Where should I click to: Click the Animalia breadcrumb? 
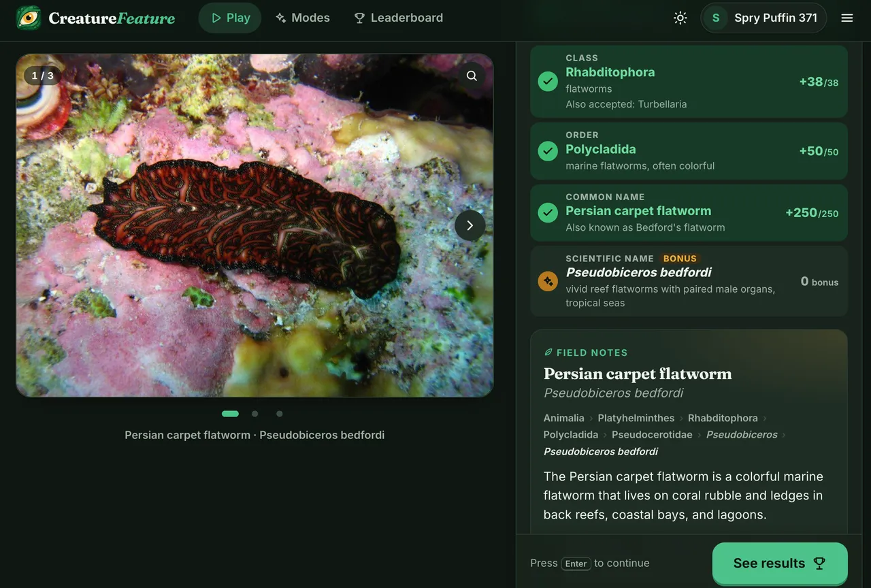[x=563, y=418]
